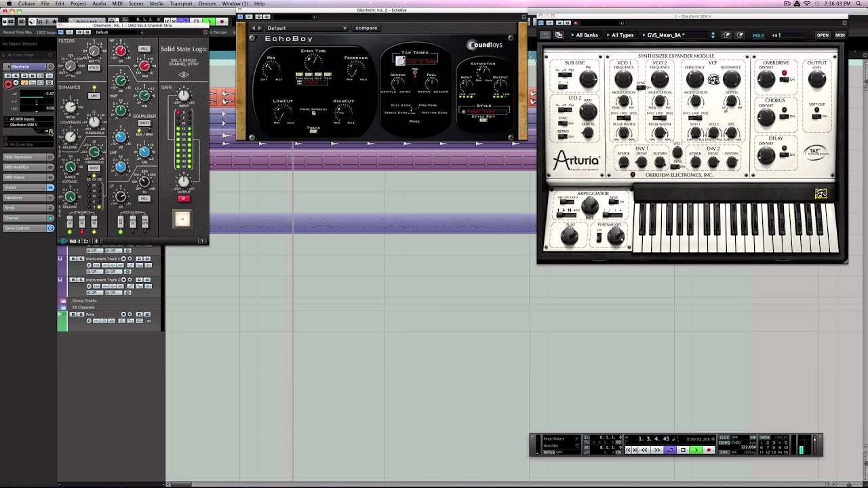Click the modulation matrix icon above keyboard
The width and height of the screenshot is (868, 488).
click(x=821, y=195)
